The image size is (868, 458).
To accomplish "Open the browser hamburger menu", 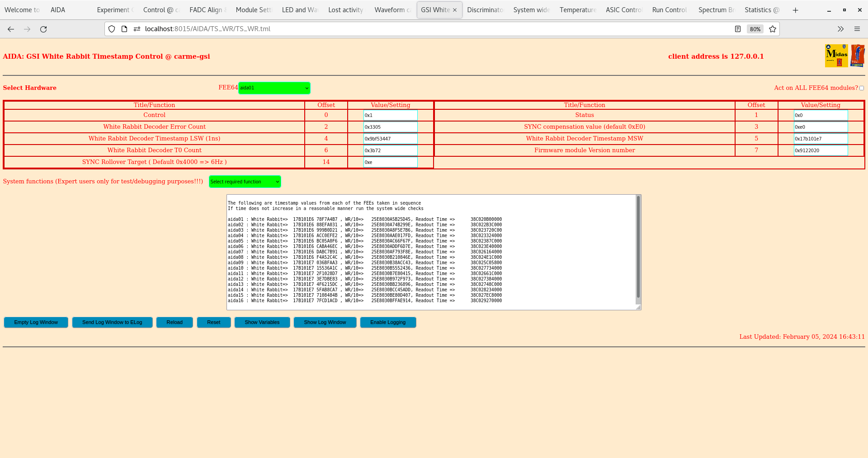I will 857,29.
